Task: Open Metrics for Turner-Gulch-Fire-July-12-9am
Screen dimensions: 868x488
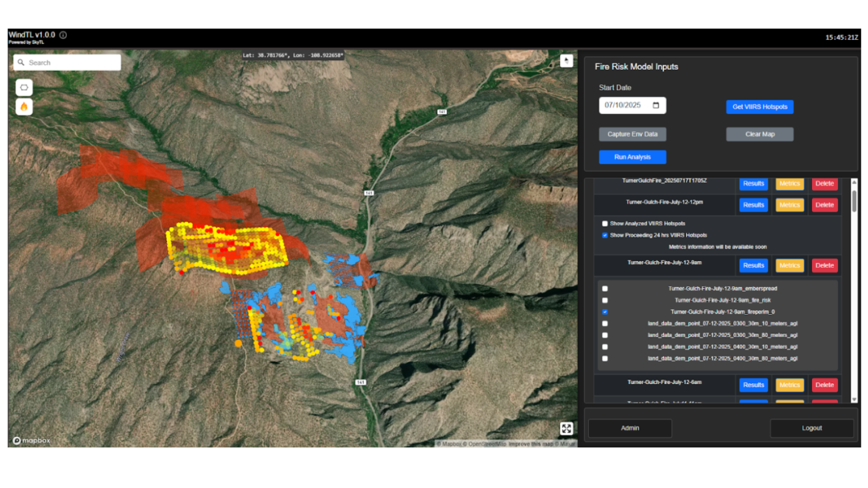Action: 789,265
